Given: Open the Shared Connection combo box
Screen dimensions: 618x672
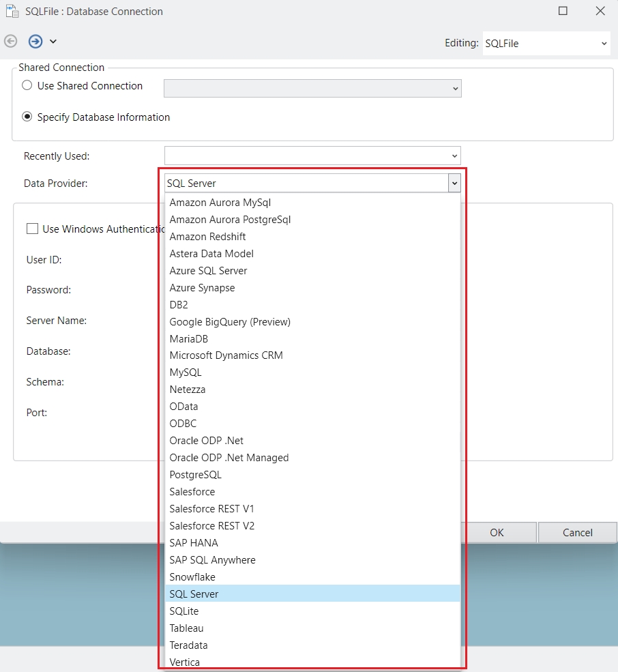Looking at the screenshot, I should [455, 89].
